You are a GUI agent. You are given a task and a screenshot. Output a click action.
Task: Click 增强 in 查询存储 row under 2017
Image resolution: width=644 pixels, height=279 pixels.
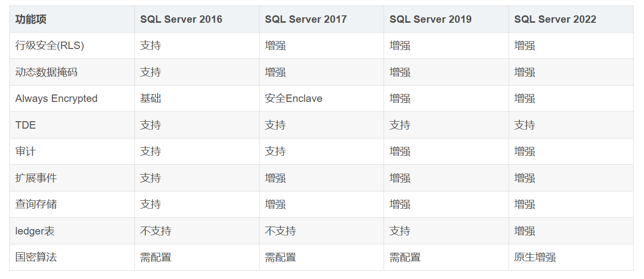[x=275, y=204]
